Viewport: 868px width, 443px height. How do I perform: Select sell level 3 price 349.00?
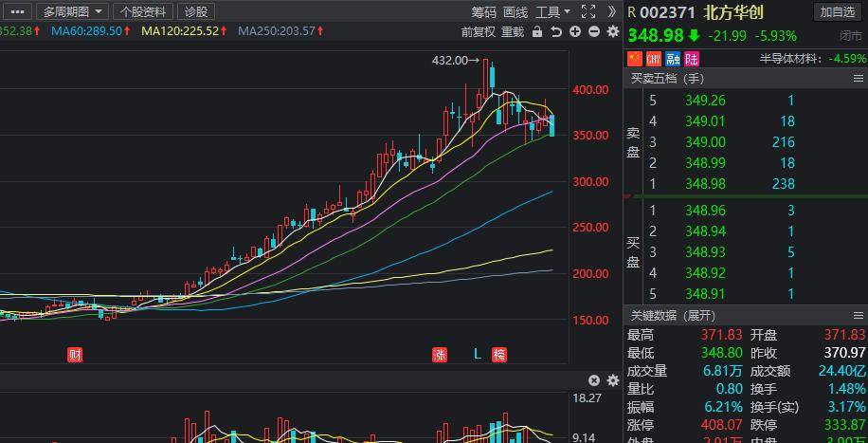point(705,142)
